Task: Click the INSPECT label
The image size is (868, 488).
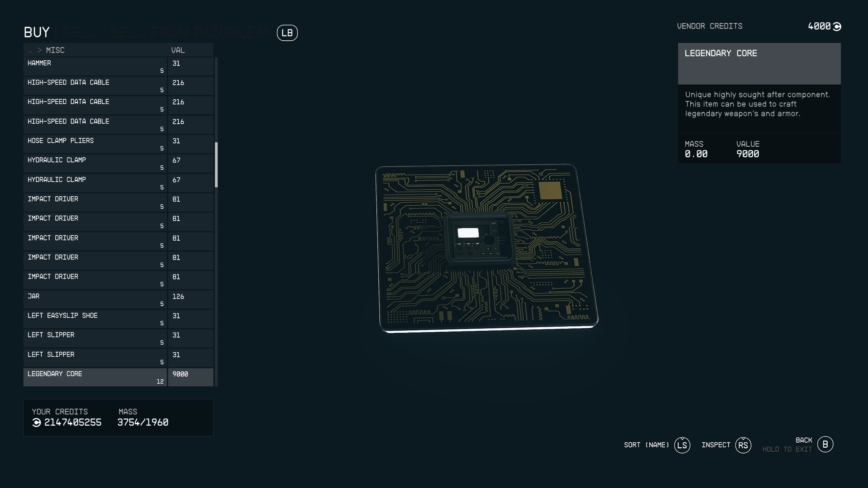Action: coord(716,445)
